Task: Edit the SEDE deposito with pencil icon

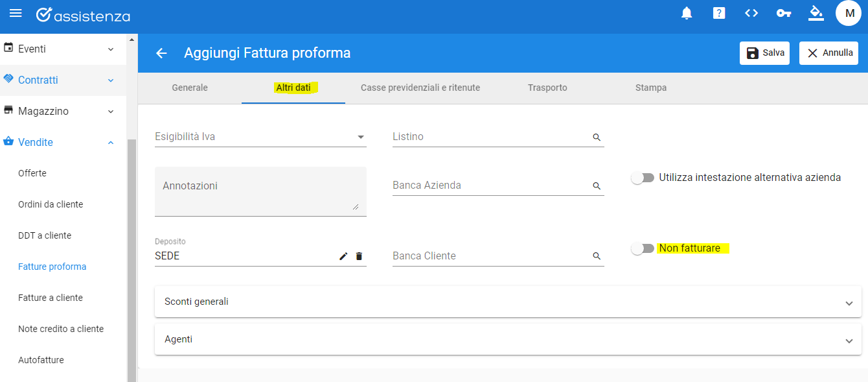Action: 343,256
